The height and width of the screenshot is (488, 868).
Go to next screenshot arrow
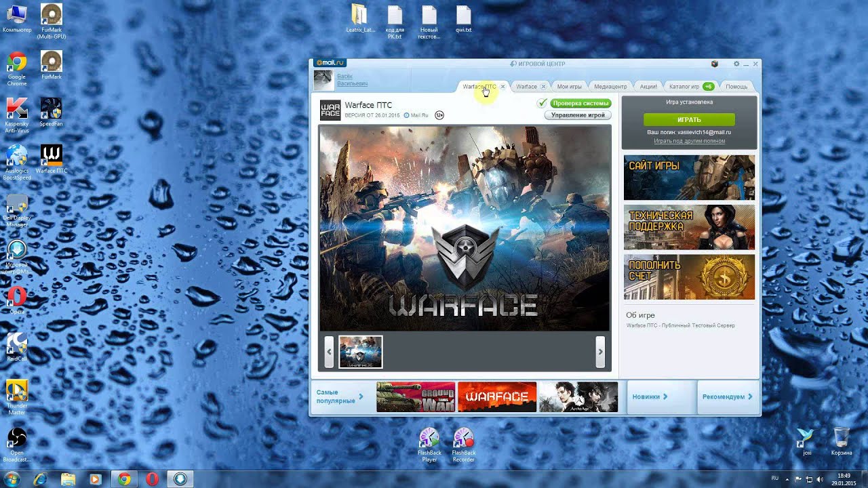click(600, 352)
